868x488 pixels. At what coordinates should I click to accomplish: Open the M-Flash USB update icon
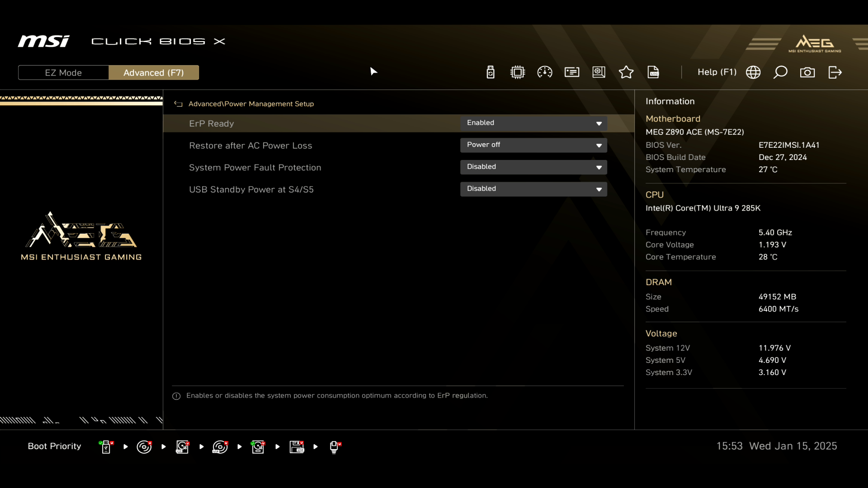(x=491, y=72)
